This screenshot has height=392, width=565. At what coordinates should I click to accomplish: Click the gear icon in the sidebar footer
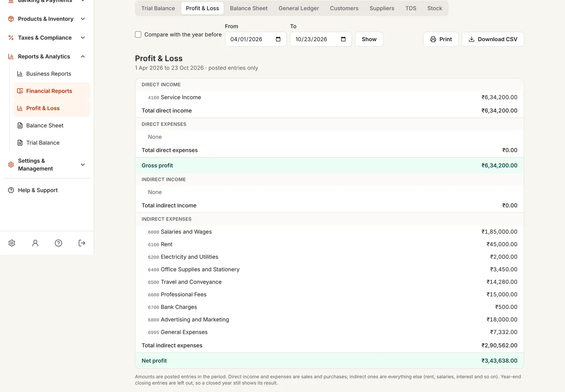tap(12, 243)
